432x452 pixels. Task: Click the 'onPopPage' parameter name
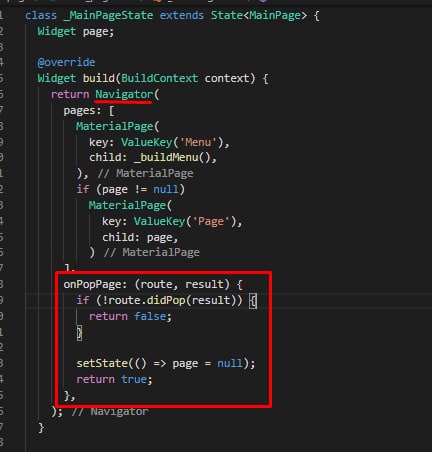coord(92,284)
